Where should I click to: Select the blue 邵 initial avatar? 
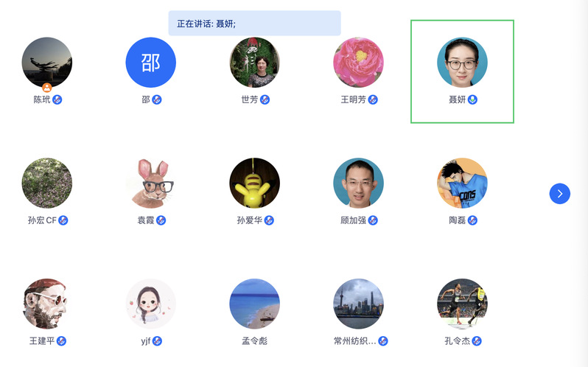pos(151,62)
